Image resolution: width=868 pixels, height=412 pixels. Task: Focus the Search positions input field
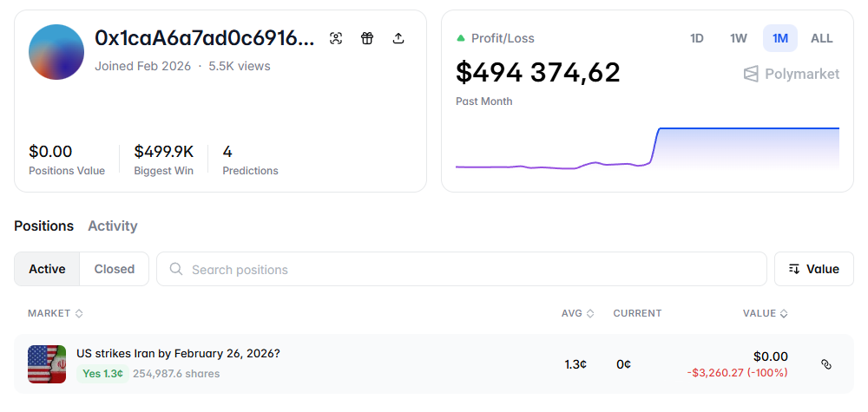click(469, 269)
